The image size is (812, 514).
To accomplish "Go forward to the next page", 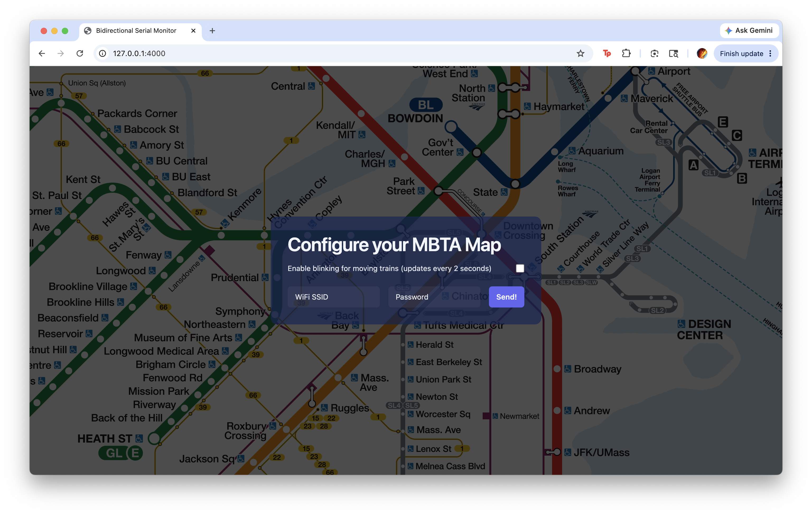I will pyautogui.click(x=61, y=53).
